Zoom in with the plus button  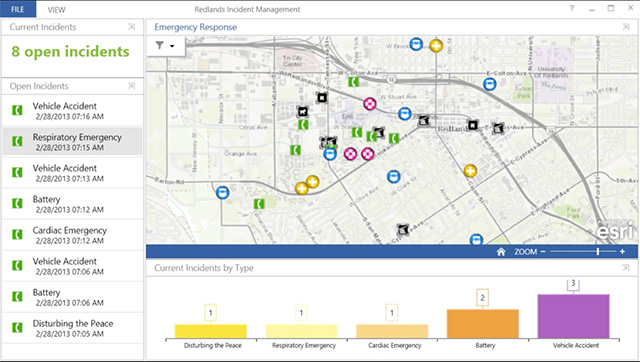click(x=622, y=252)
